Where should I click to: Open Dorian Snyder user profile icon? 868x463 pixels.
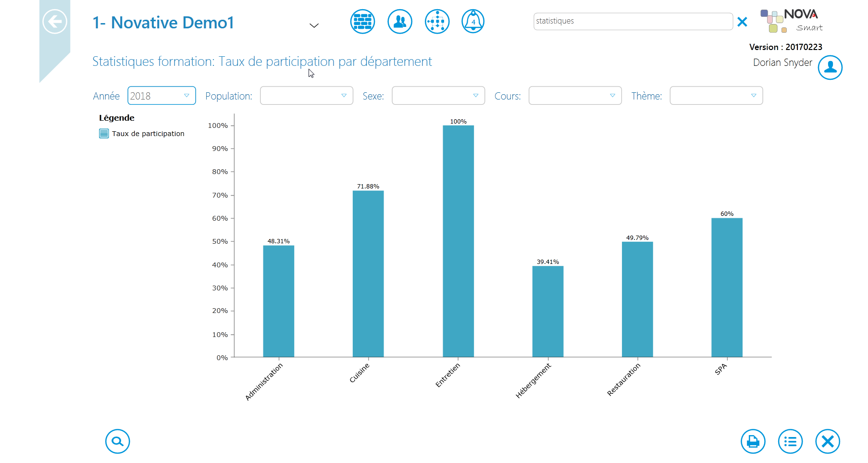tap(830, 67)
